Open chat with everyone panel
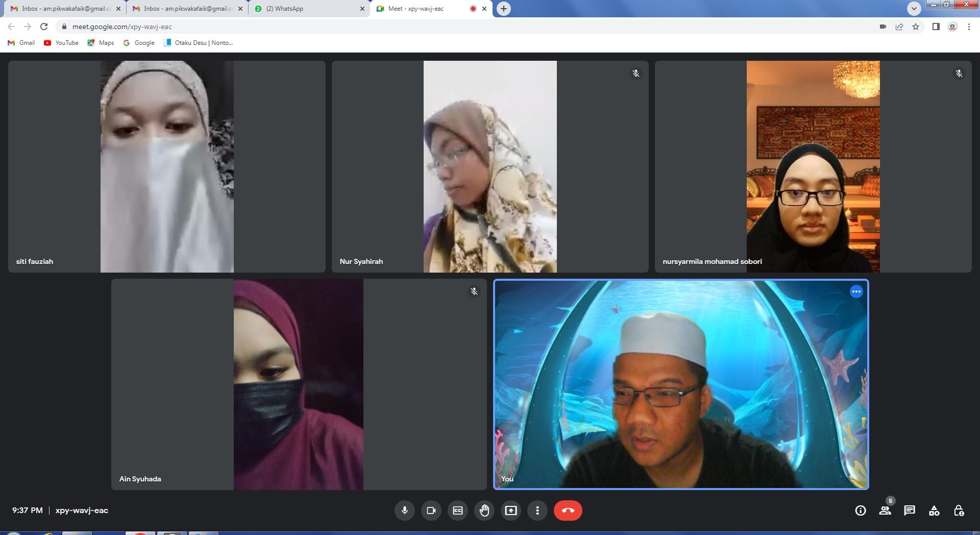980x535 pixels. coord(910,510)
